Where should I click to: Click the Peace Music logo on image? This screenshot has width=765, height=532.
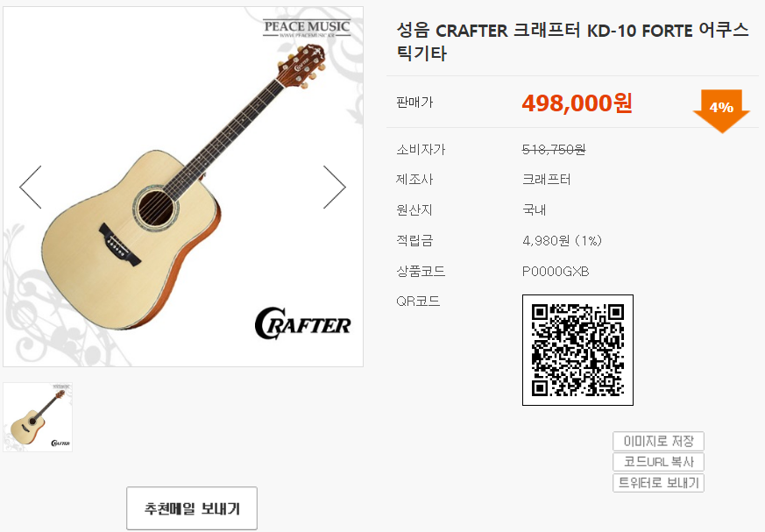[x=307, y=28]
